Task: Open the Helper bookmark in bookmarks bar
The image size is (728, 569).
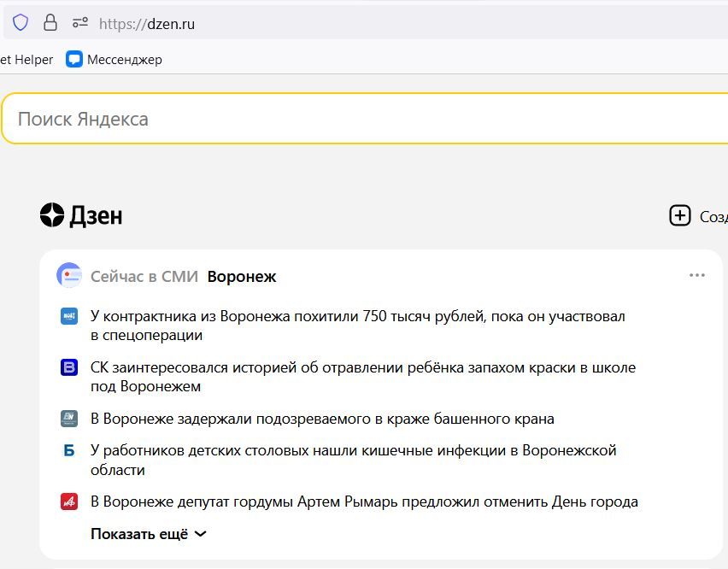Action: click(x=26, y=60)
